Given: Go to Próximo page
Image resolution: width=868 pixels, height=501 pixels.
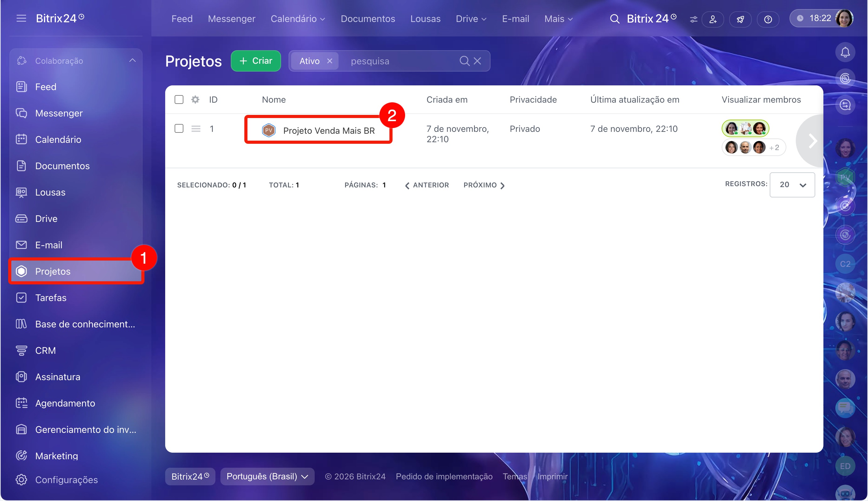Looking at the screenshot, I should coord(484,185).
